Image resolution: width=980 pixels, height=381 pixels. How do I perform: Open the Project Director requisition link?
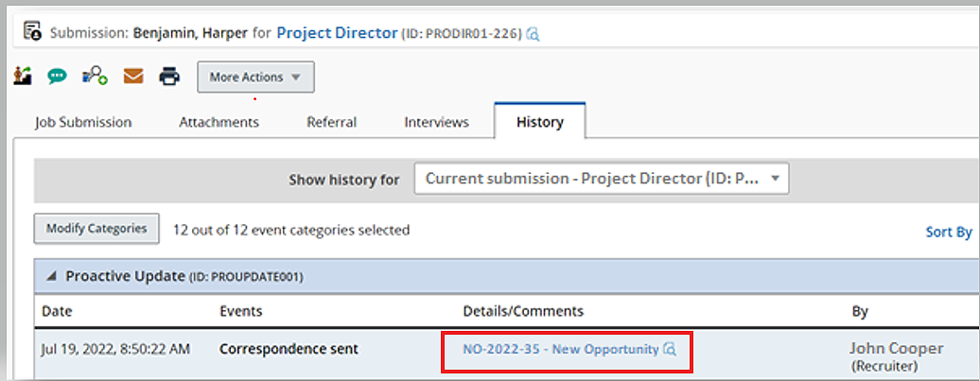click(337, 33)
